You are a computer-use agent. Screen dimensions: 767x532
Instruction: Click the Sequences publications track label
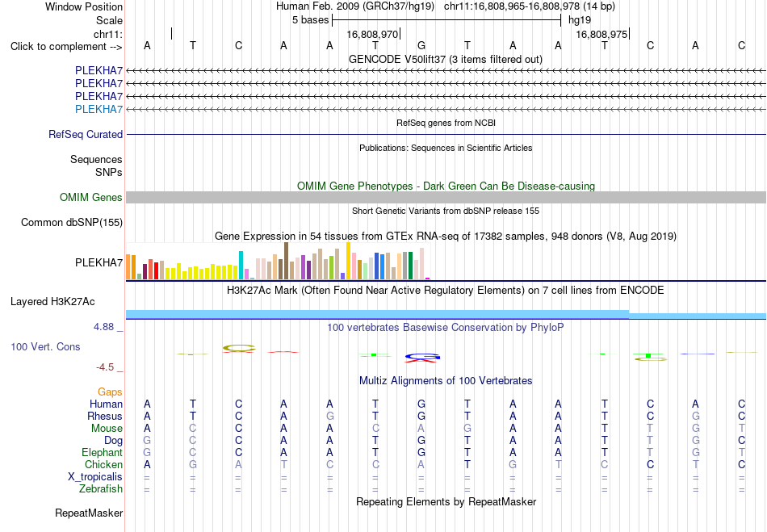click(x=96, y=159)
